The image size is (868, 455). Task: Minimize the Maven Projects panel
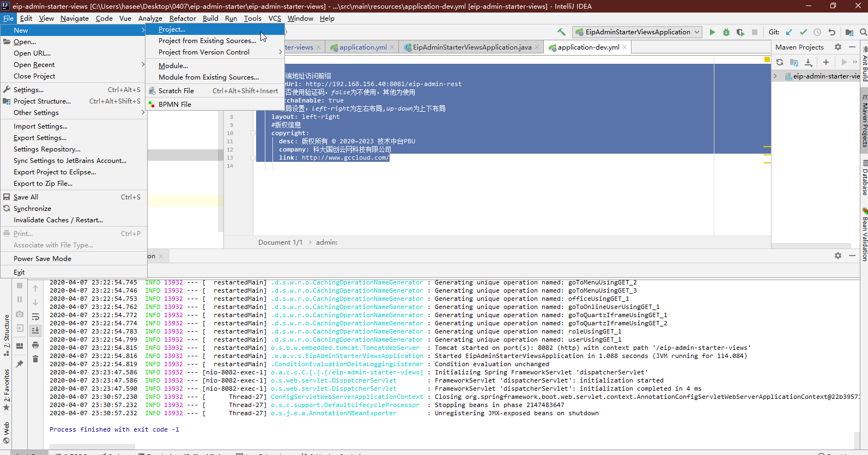(x=852, y=47)
